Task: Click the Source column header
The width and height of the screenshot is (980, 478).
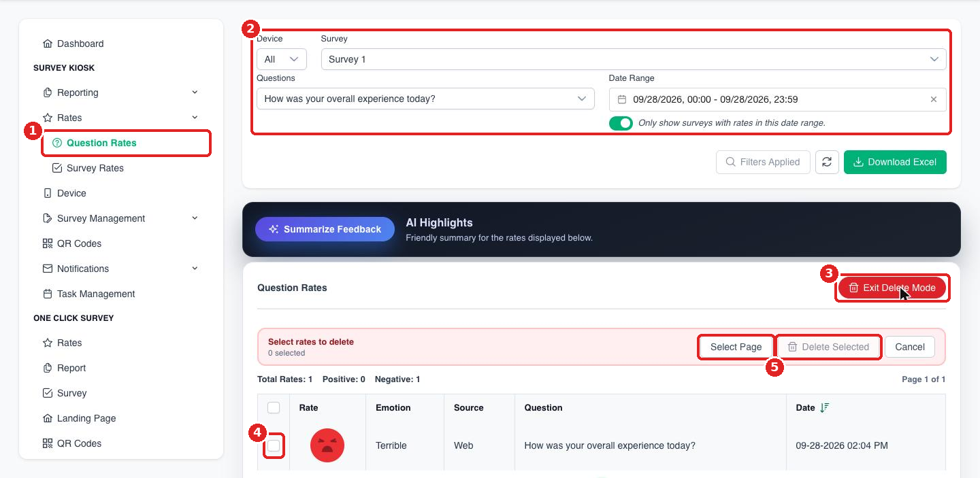Action: [469, 408]
